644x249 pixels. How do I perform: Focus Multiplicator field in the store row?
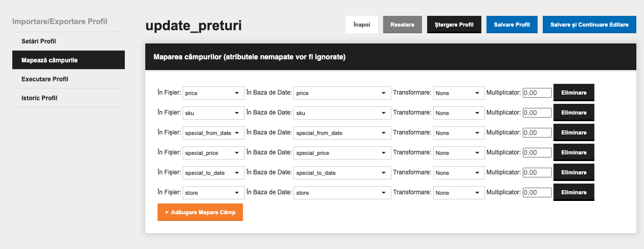(x=537, y=193)
